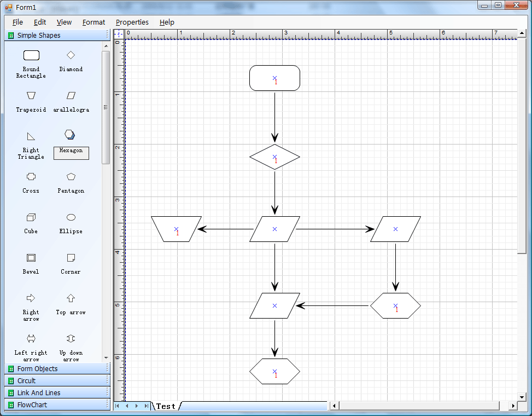Pick the Right Triangle shape icon

[31, 136]
